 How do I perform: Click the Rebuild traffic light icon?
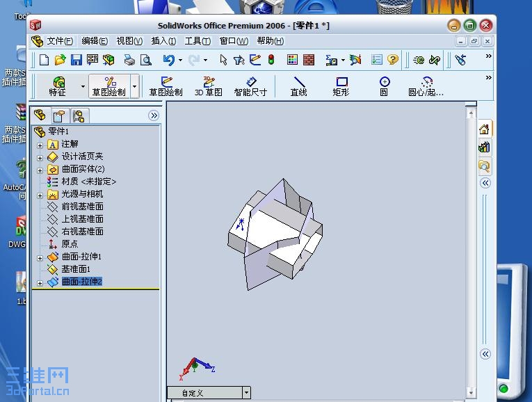point(271,60)
